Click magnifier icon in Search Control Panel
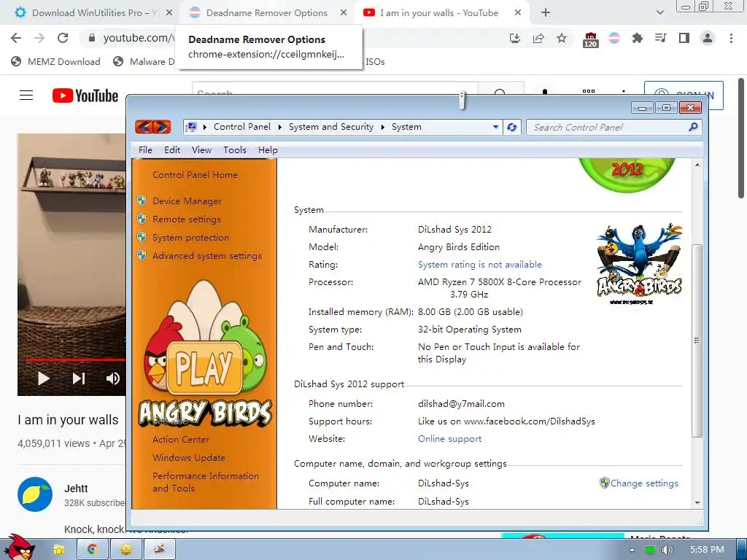 tap(693, 127)
